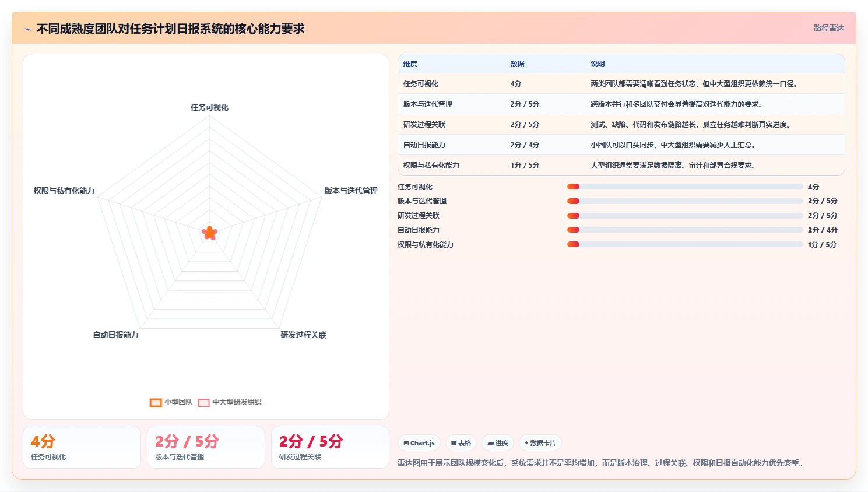
Task: Click the 自动日报能力 radar axis label
Action: [116, 335]
